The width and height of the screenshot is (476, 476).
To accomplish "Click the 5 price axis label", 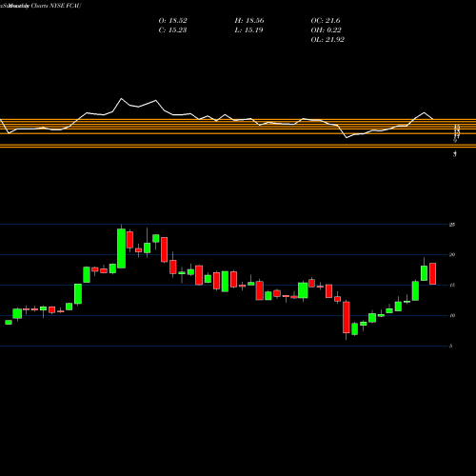I will tap(450, 346).
